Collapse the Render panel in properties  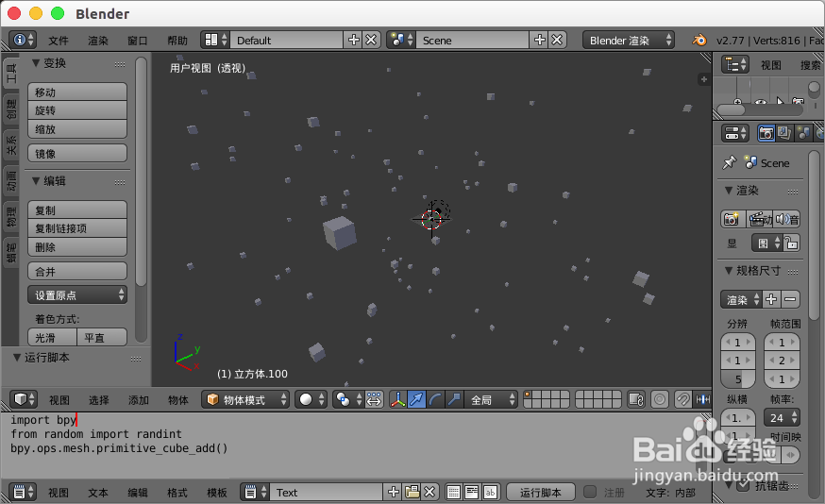pyautogui.click(x=729, y=191)
